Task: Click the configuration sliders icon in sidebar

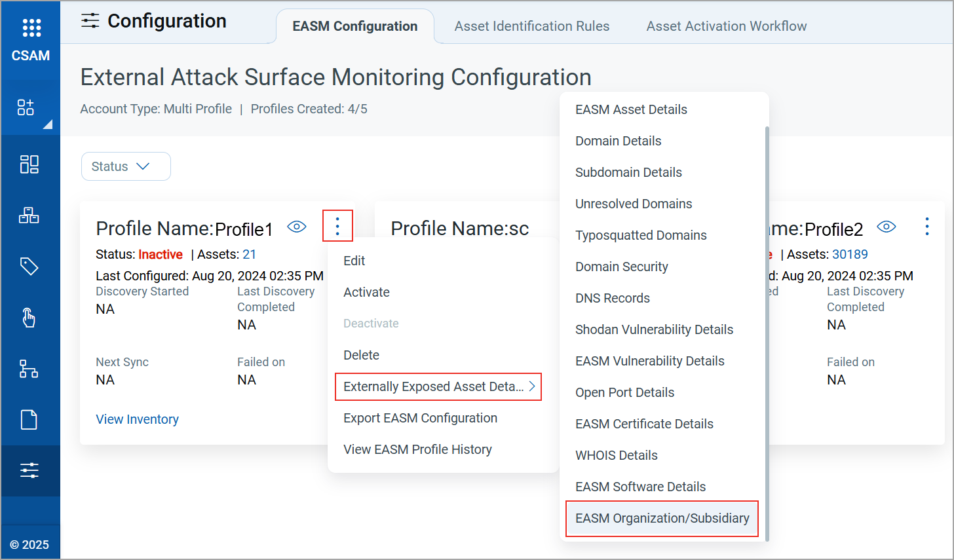Action: 29,470
